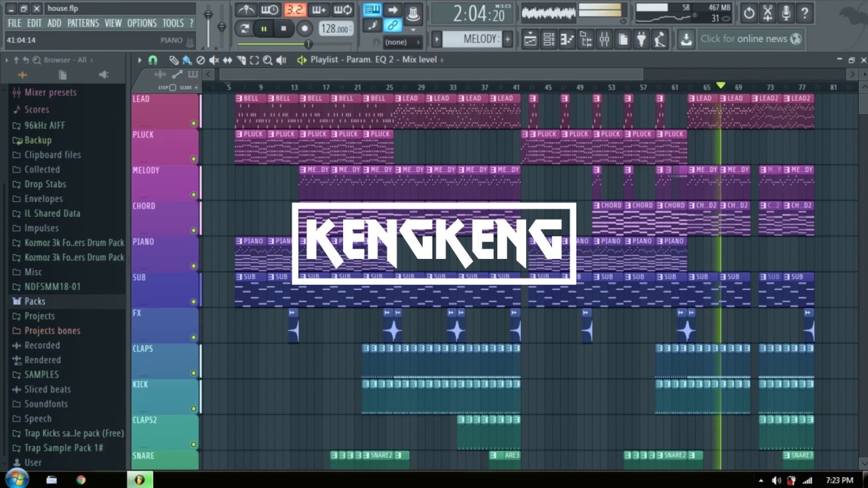The height and width of the screenshot is (488, 868).
Task: Adjust the main pitch slider
Action: [x=221, y=27]
